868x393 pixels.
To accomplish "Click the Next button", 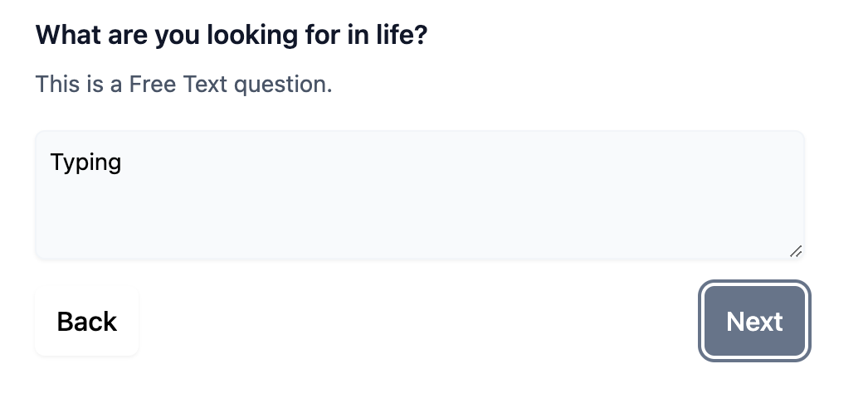I will [754, 321].
